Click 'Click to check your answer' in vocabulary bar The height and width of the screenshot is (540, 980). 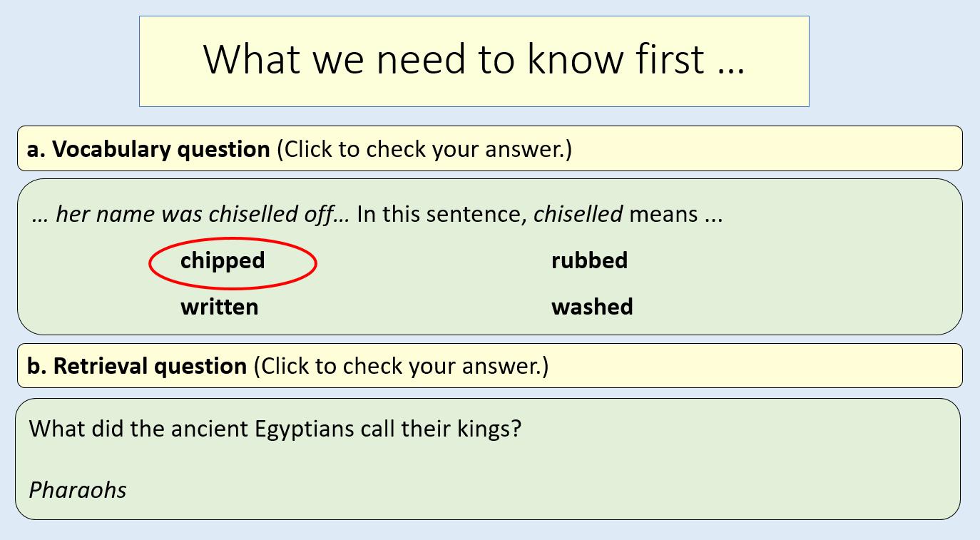[x=424, y=149]
